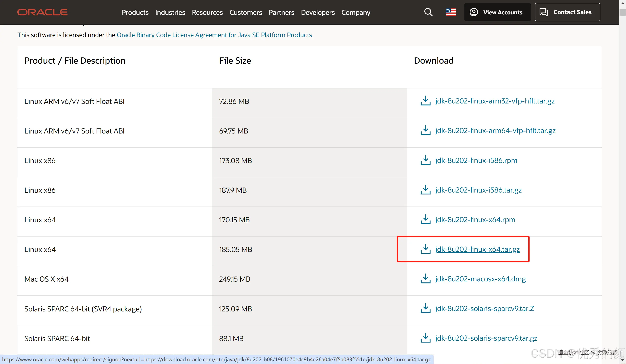
Task: Click the Contact Sales button
Action: (x=567, y=12)
